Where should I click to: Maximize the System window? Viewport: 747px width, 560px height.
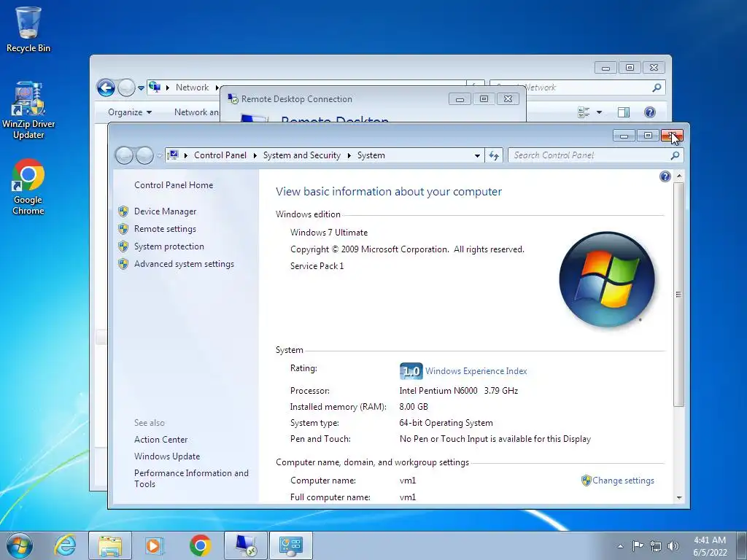click(648, 136)
